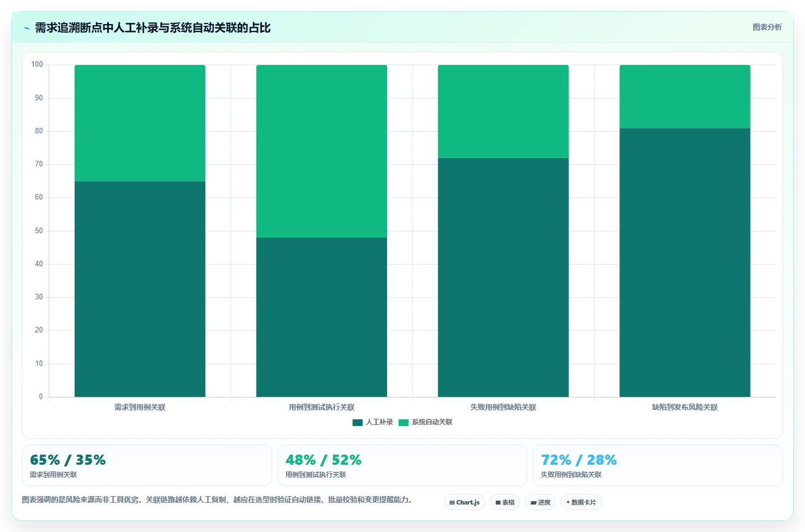Toggle the 人工补录 legend entry
The image size is (805, 532).
coord(372,422)
